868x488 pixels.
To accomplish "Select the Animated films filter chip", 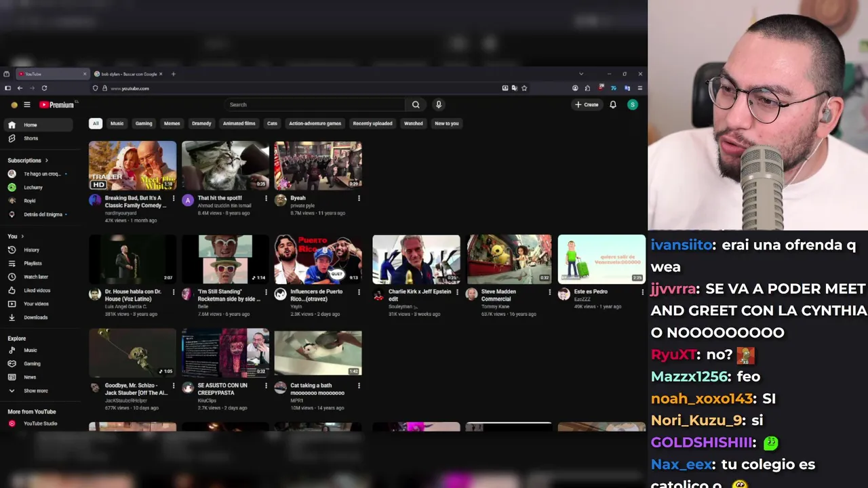I will [239, 123].
